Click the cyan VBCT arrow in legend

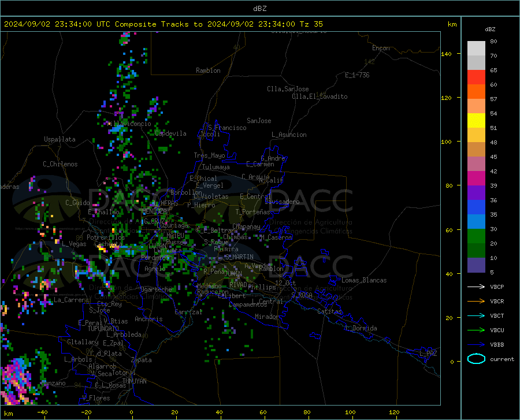476,315
